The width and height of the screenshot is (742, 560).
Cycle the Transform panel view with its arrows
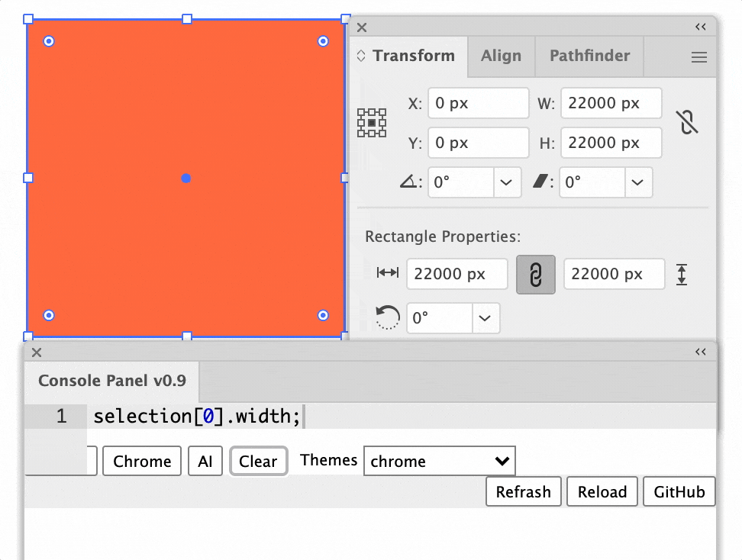[361, 56]
